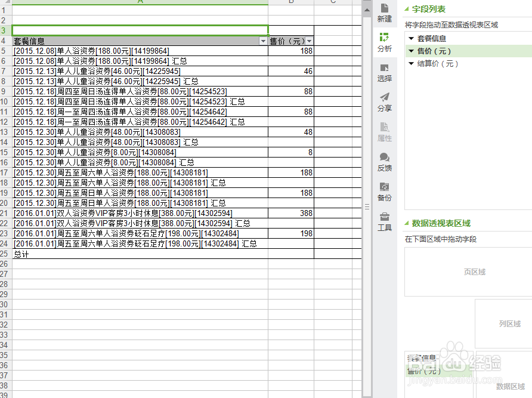Click cell [2015.12.30]周五至周六单人浴资券[188.00元] without 汇总
This screenshot has height=398, width=532.
(x=140, y=173)
